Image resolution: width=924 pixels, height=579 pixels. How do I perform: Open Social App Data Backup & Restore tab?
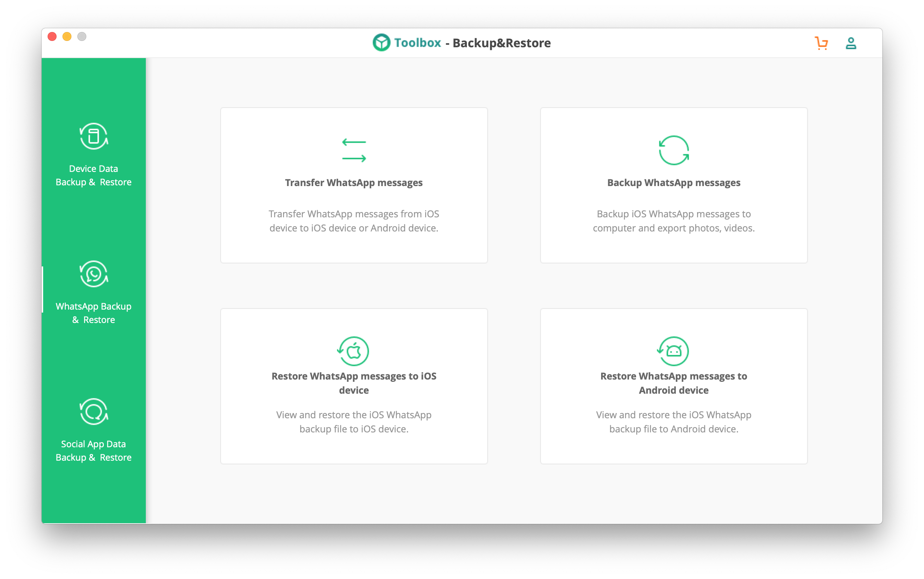(x=94, y=451)
